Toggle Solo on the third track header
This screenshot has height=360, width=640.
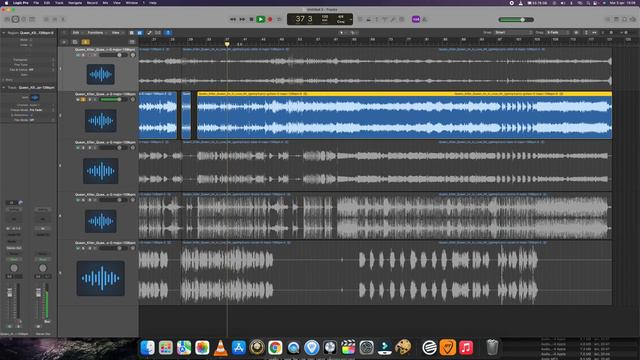pos(83,147)
